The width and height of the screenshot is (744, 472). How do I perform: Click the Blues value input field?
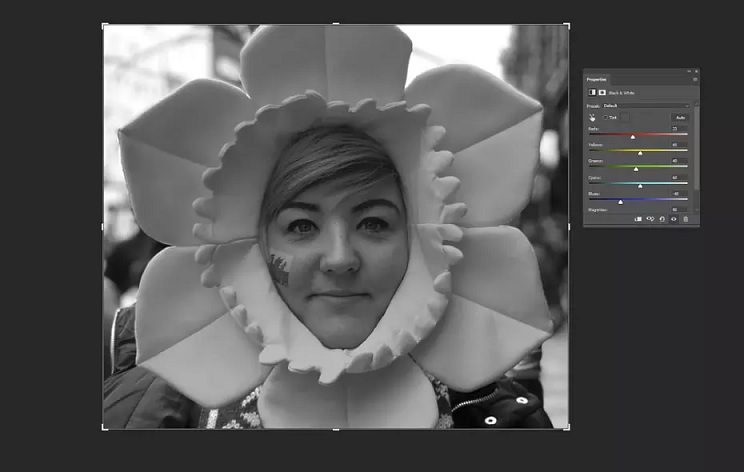coord(681,193)
